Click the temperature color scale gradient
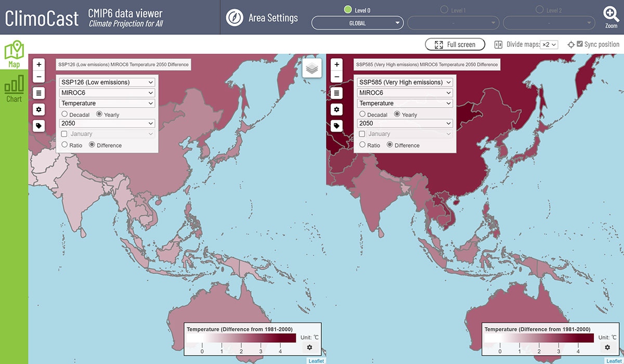 pos(241,338)
